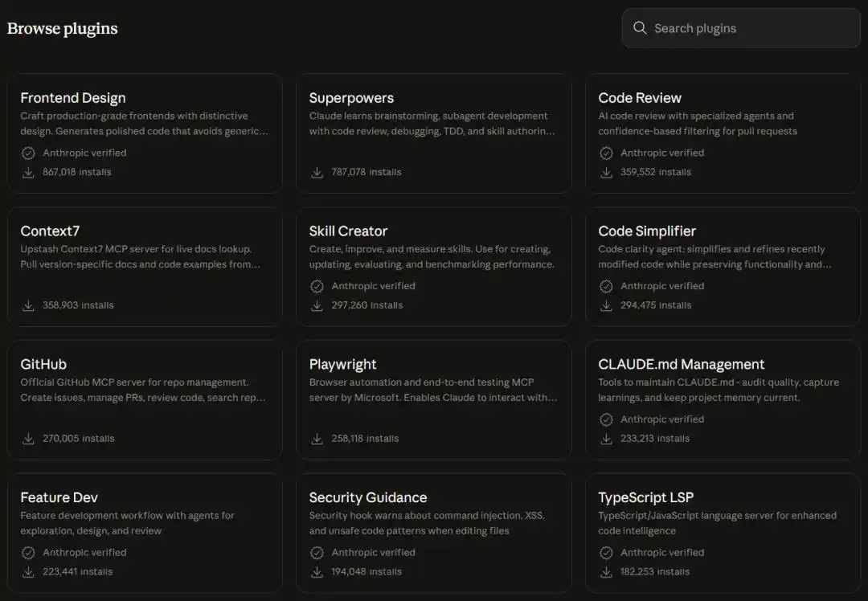Click 'Anthropic verified' label on Security Guidance
The image size is (868, 601).
coord(373,552)
